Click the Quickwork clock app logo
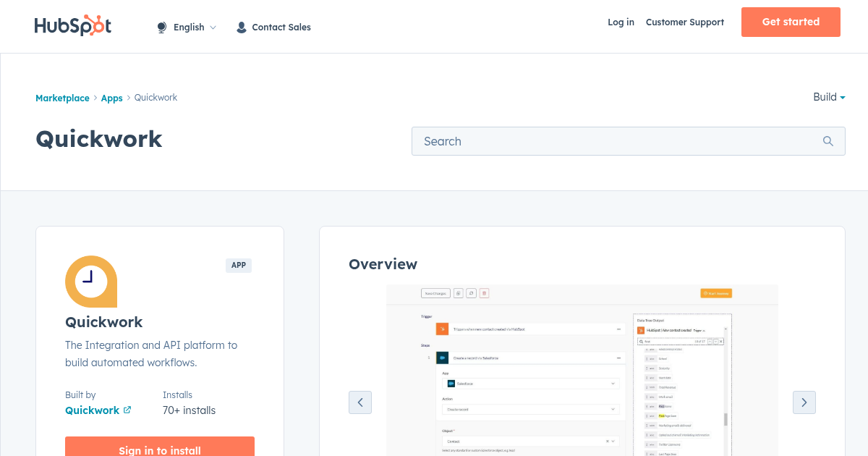Screen dimensions: 868x456 [x=91, y=282]
